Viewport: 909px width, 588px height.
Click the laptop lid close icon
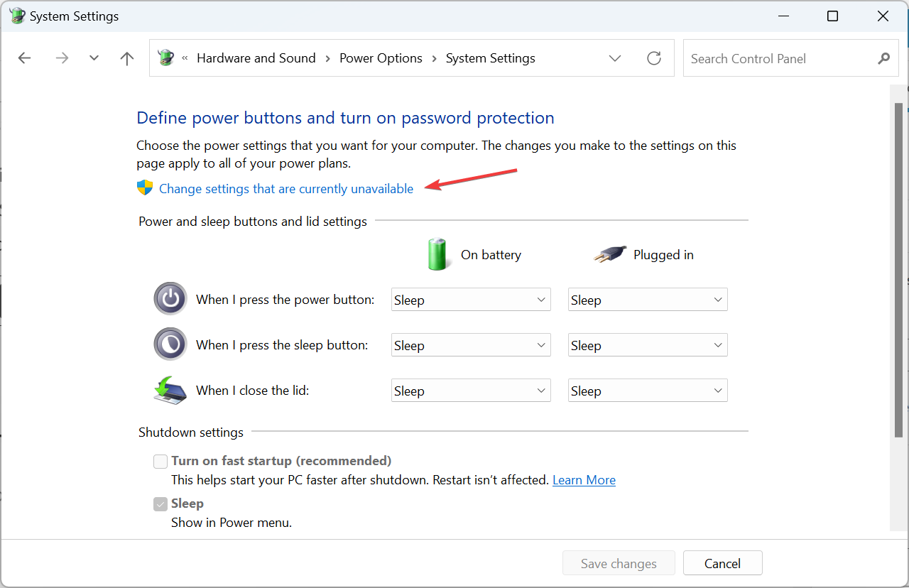pyautogui.click(x=170, y=390)
